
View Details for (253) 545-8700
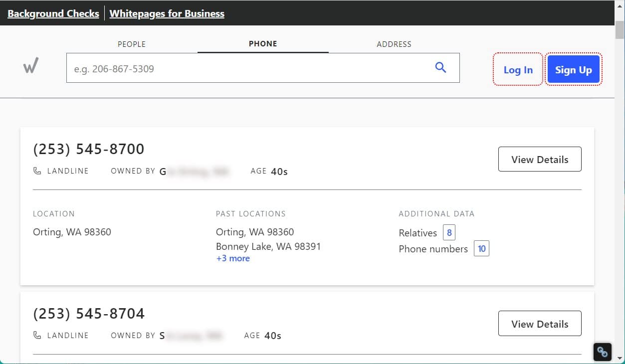pos(540,160)
